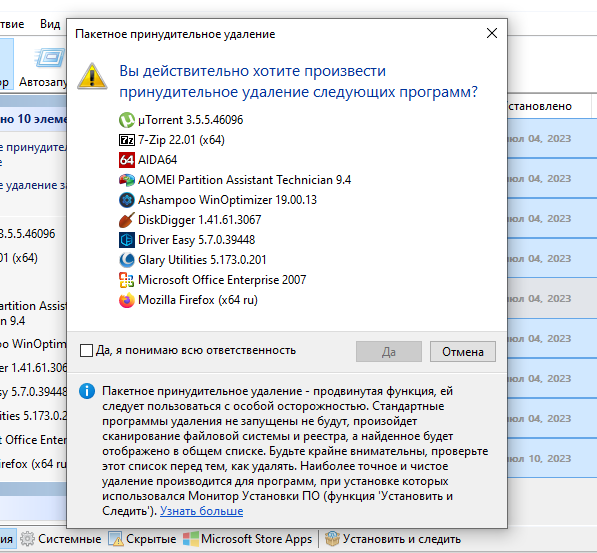Viewport: 597px width, 553px height.
Task: Click the 7-Zip icon in the dialog list
Action: 126,140
